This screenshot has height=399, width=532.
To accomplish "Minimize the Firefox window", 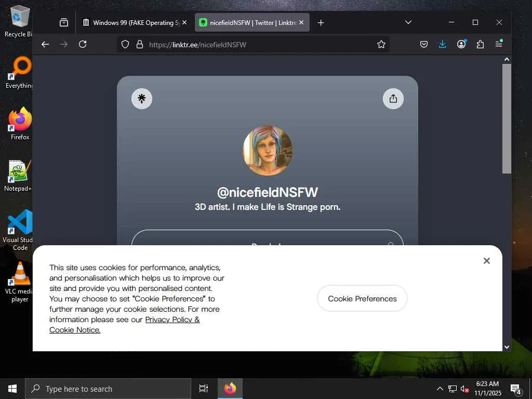I will coord(451,22).
